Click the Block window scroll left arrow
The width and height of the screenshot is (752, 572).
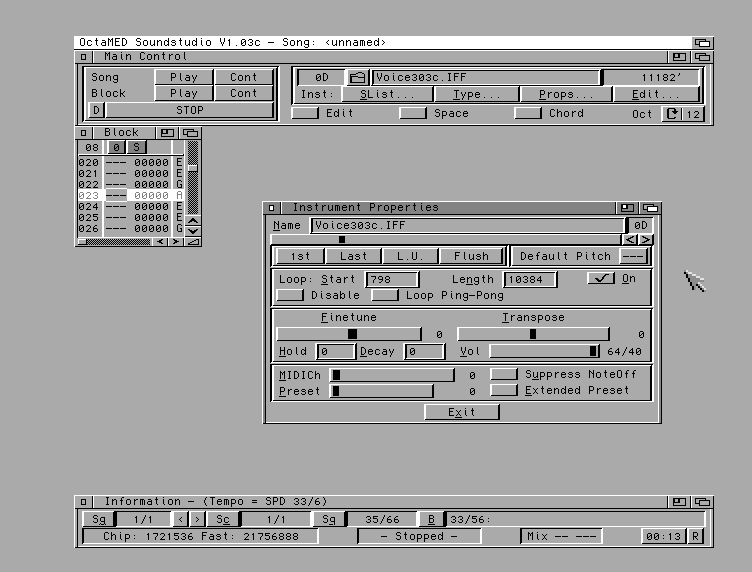[160, 242]
